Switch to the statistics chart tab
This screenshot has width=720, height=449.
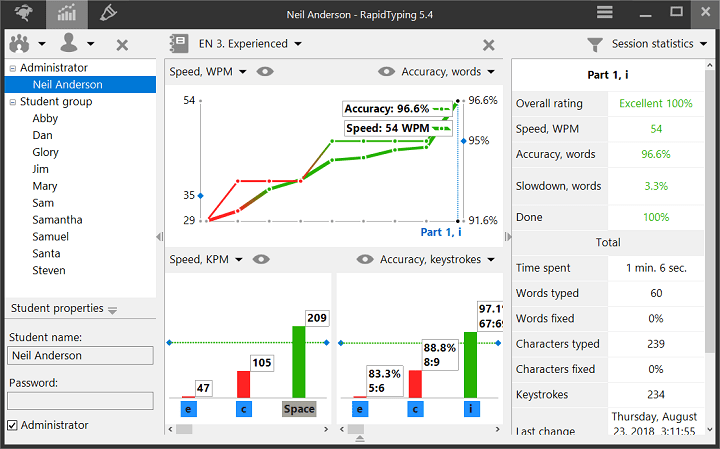[x=67, y=14]
